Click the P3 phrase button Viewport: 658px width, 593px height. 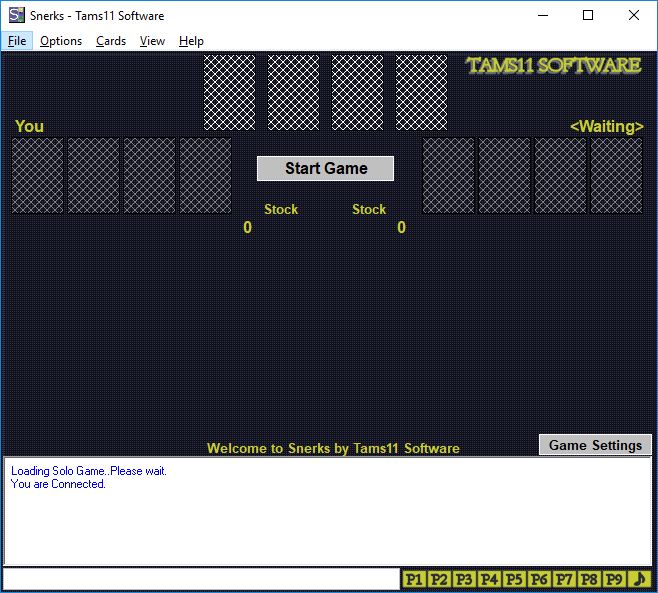pyautogui.click(x=464, y=579)
